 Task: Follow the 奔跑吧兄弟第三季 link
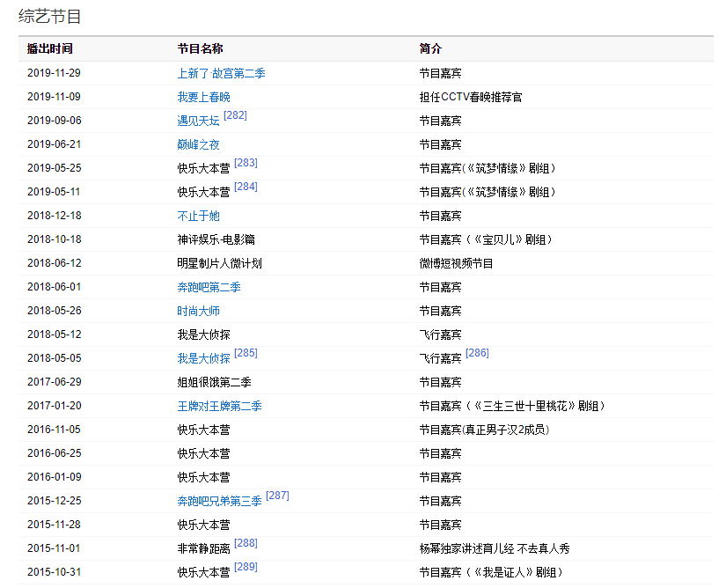click(x=219, y=501)
